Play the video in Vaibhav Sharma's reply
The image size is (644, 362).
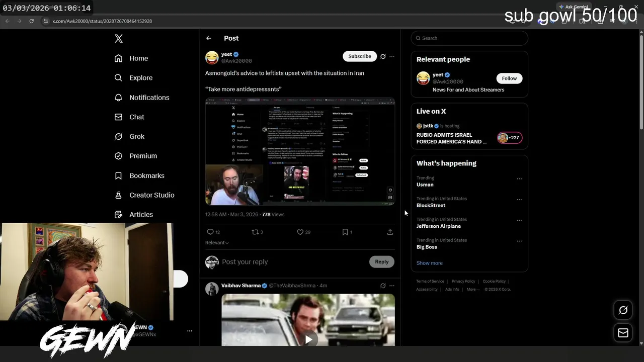pos(308,339)
